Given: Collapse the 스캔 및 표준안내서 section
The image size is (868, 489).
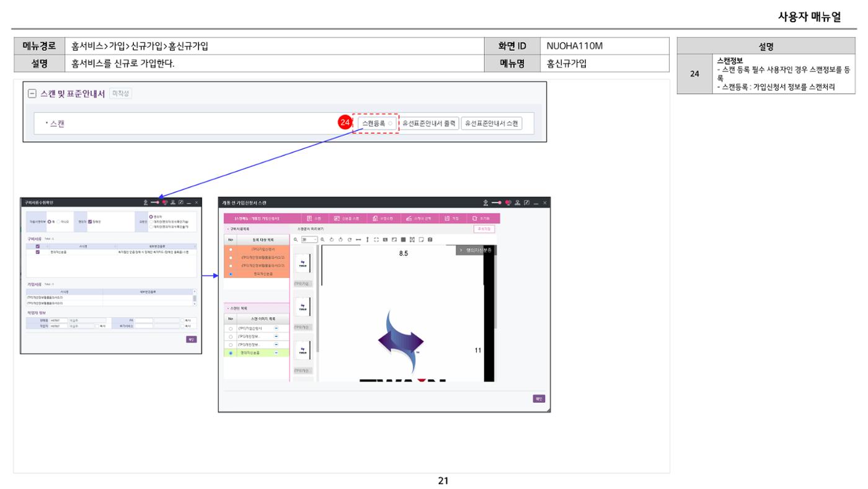Looking at the screenshot, I should [x=33, y=94].
